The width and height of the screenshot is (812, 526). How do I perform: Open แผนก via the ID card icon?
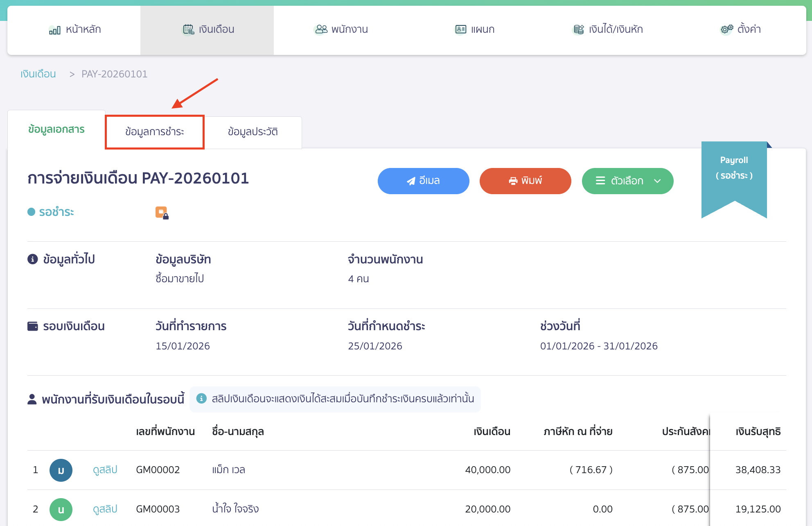pyautogui.click(x=460, y=29)
